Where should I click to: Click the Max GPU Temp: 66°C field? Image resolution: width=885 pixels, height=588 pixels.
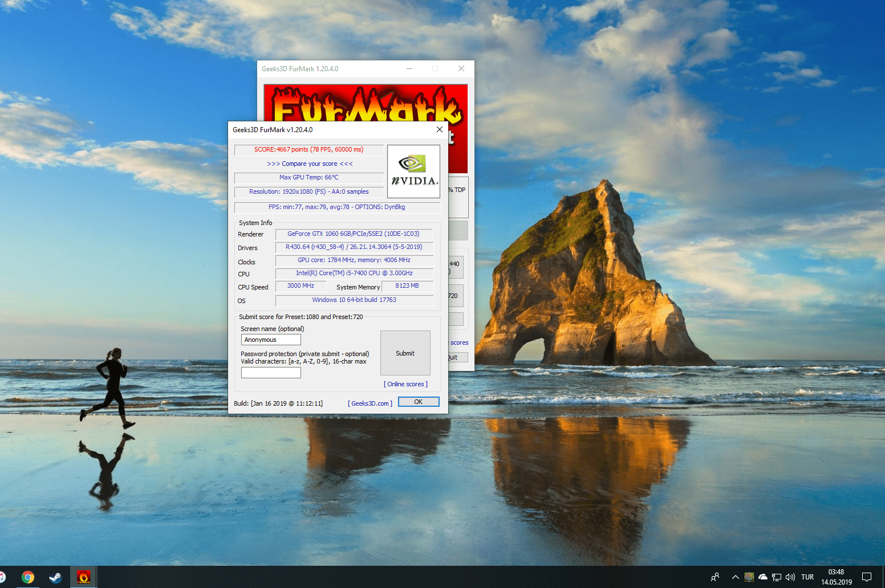[309, 178]
